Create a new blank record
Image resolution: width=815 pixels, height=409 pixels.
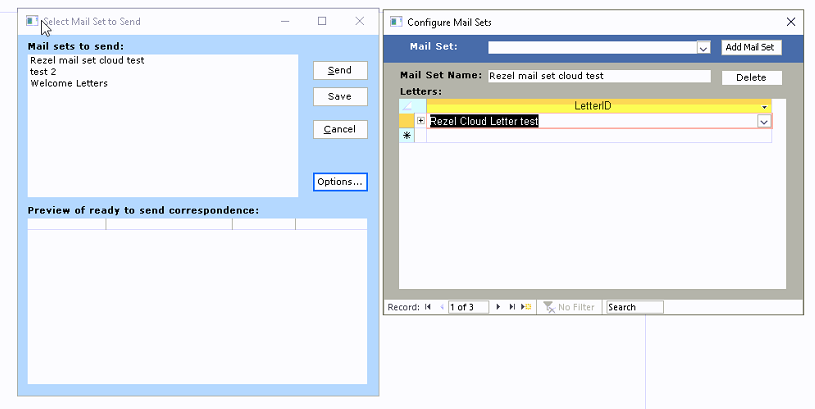(526, 307)
